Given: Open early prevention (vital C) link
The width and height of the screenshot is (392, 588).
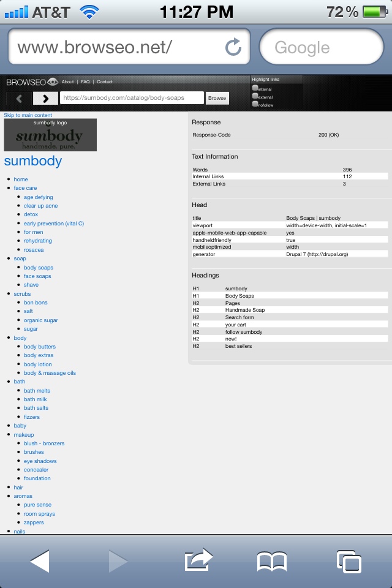Looking at the screenshot, I should (x=54, y=223).
